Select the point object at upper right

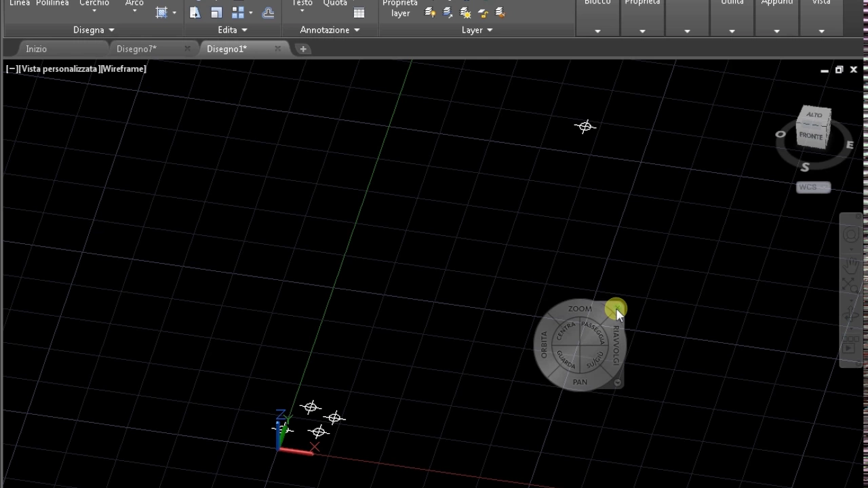585,126
